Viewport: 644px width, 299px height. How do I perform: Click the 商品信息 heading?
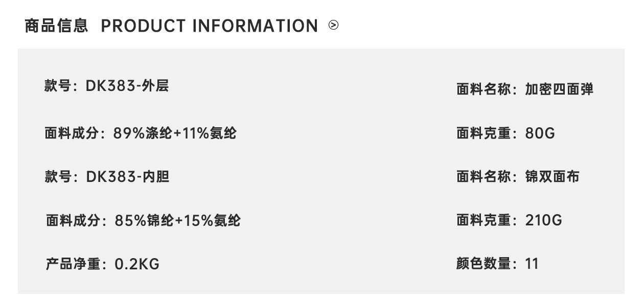(57, 26)
